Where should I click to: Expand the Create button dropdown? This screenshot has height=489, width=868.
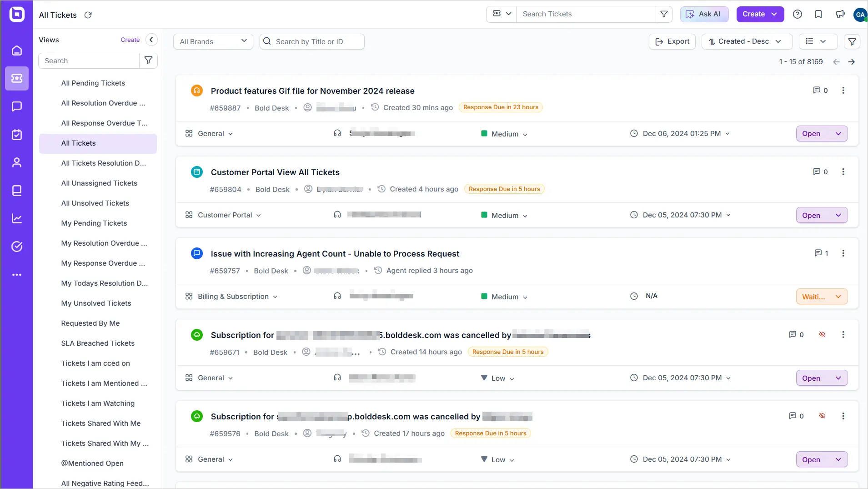pos(774,14)
